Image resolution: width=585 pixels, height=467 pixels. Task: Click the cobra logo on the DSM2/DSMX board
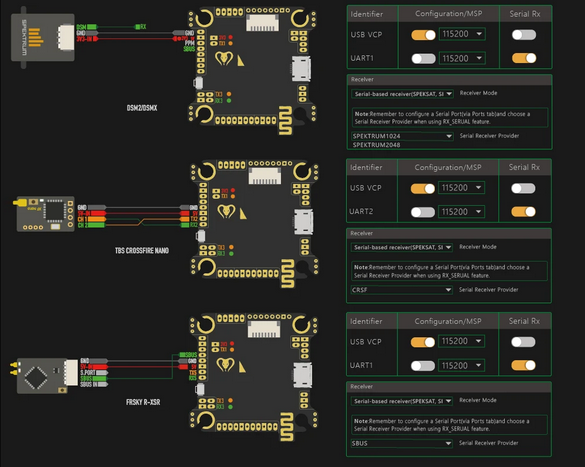coord(224,58)
